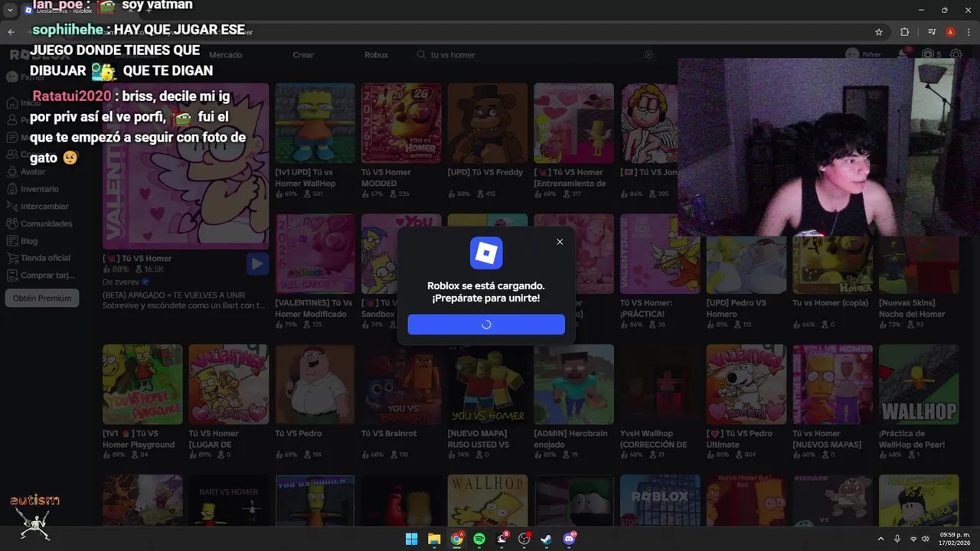Open Tú VS Homer [LUGAR DE card
The width and height of the screenshot is (980, 551).
click(x=228, y=402)
